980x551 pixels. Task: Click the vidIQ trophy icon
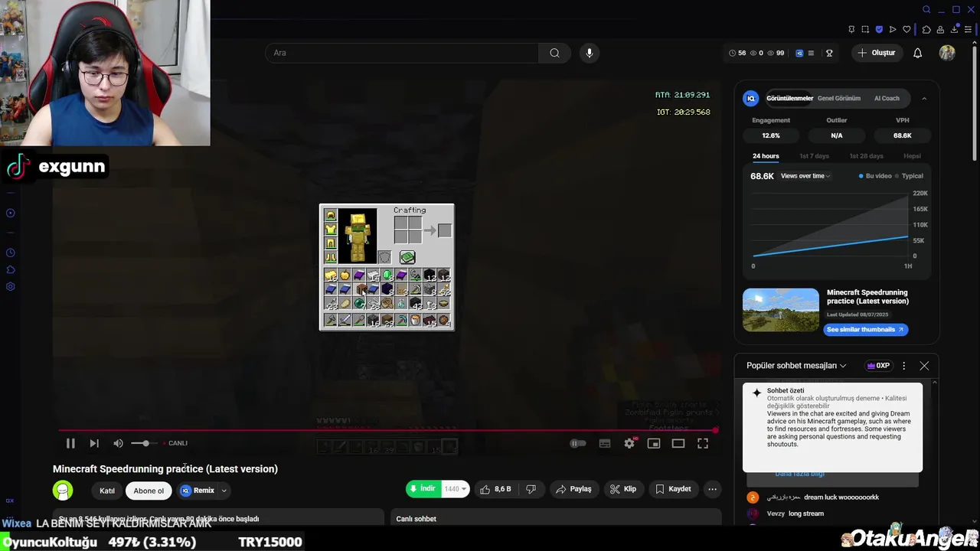click(829, 53)
